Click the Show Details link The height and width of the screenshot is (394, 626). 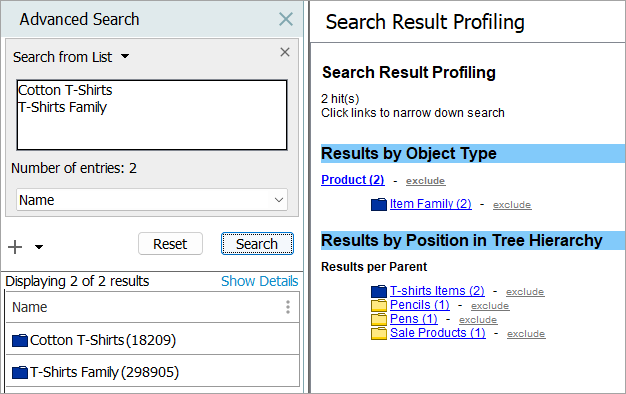click(260, 281)
